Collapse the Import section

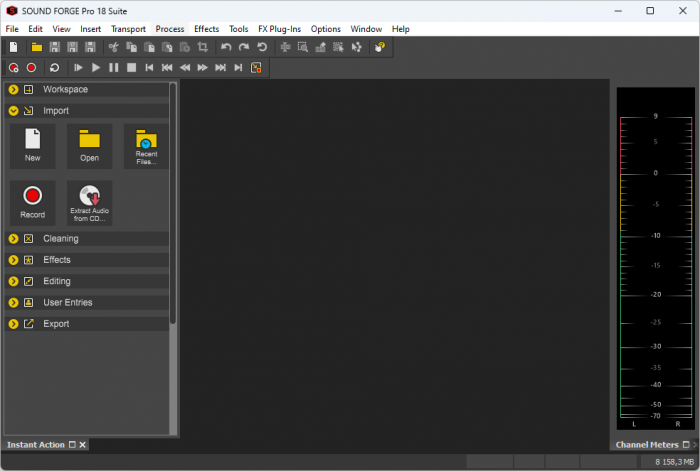click(14, 111)
